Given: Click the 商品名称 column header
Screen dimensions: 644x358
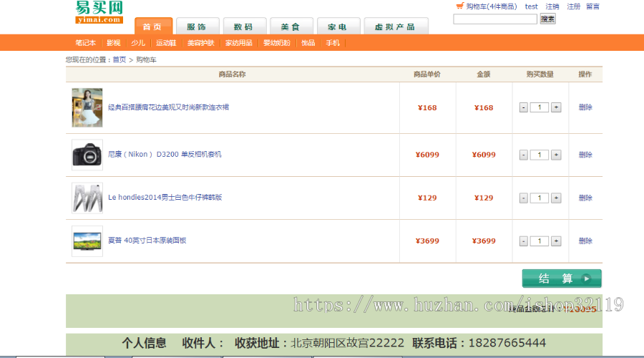Looking at the screenshot, I should pyautogui.click(x=232, y=74).
